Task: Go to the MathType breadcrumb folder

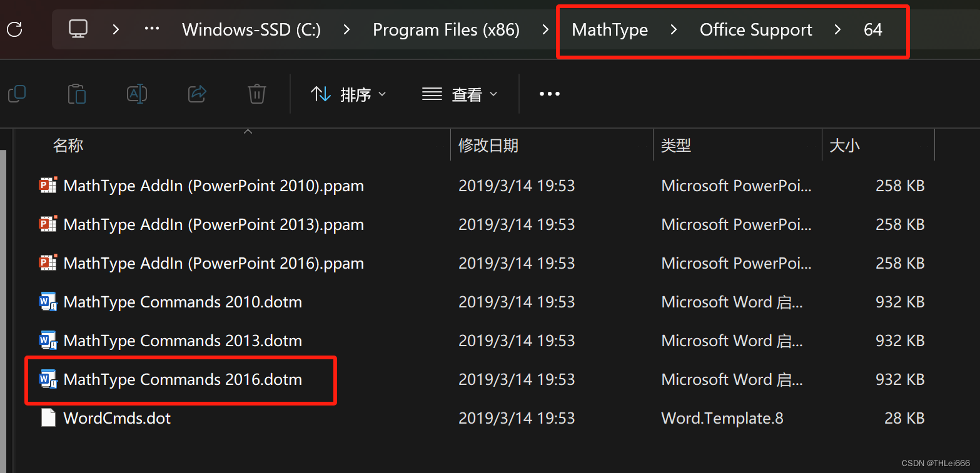Action: point(610,29)
